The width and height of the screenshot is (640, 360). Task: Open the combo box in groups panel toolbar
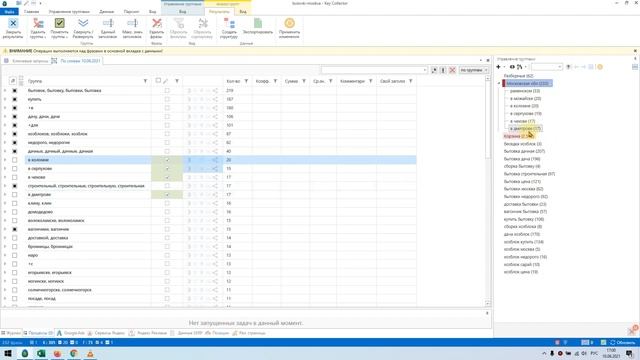click(547, 67)
